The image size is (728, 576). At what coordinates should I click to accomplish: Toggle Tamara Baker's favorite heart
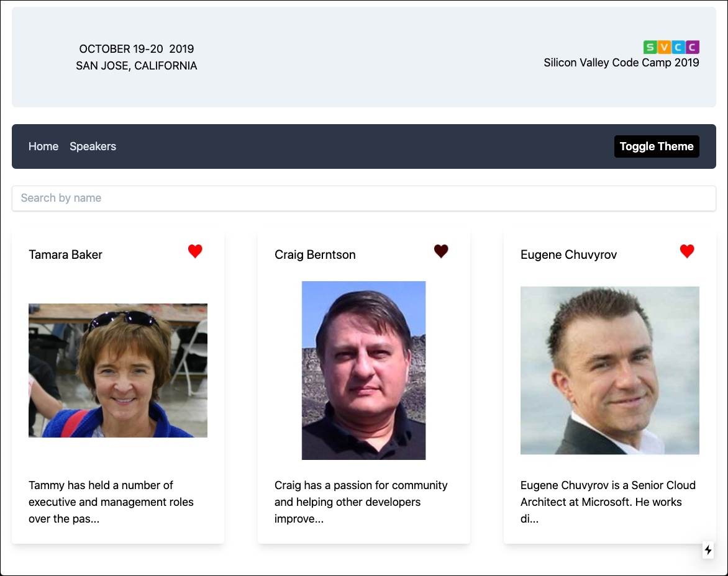(195, 251)
